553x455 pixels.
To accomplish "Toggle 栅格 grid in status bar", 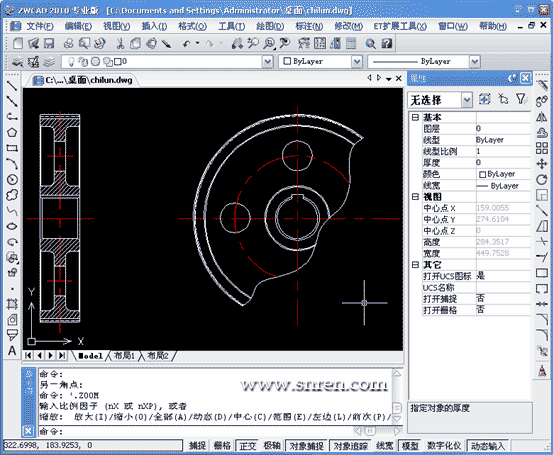I will click(x=222, y=446).
